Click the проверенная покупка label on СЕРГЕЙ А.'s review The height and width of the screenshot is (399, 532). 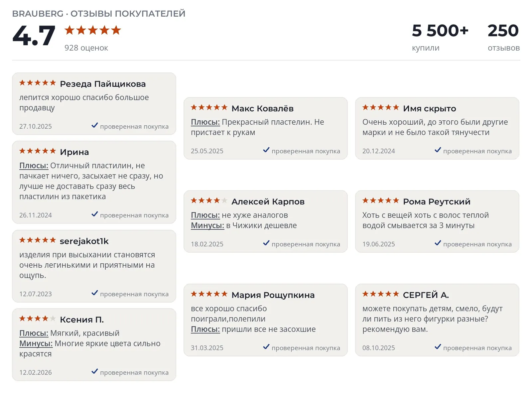477,348
